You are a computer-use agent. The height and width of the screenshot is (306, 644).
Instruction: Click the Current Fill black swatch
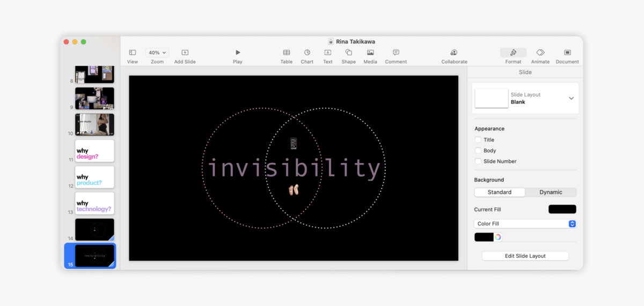click(x=562, y=209)
